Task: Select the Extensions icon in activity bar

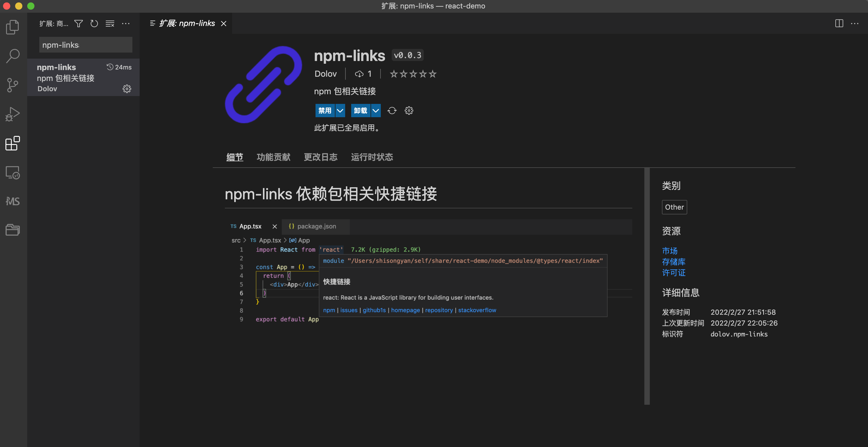Action: point(12,143)
